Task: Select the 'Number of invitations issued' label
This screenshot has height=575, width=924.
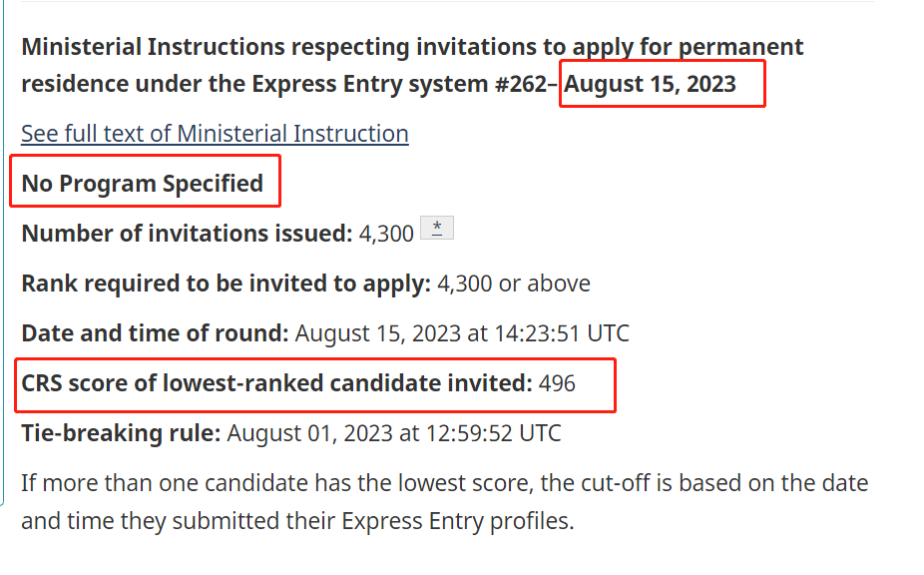Action: coord(187,234)
